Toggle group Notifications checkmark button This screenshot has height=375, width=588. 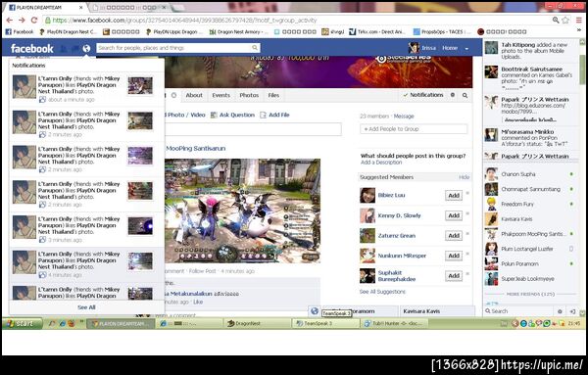tap(423, 95)
